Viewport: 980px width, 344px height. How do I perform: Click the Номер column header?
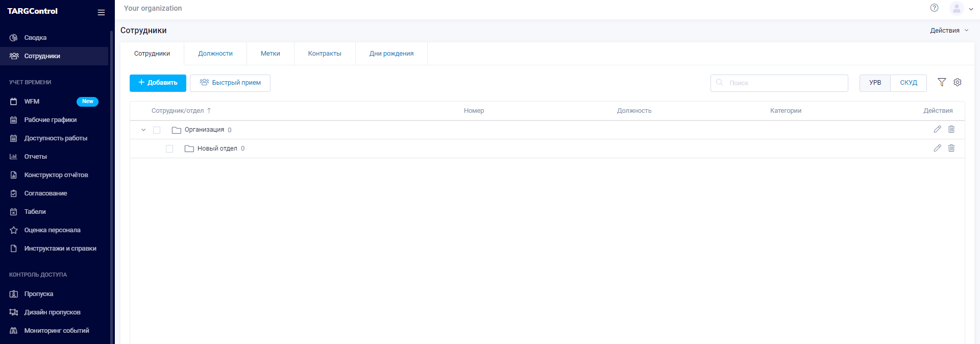pyautogui.click(x=474, y=111)
